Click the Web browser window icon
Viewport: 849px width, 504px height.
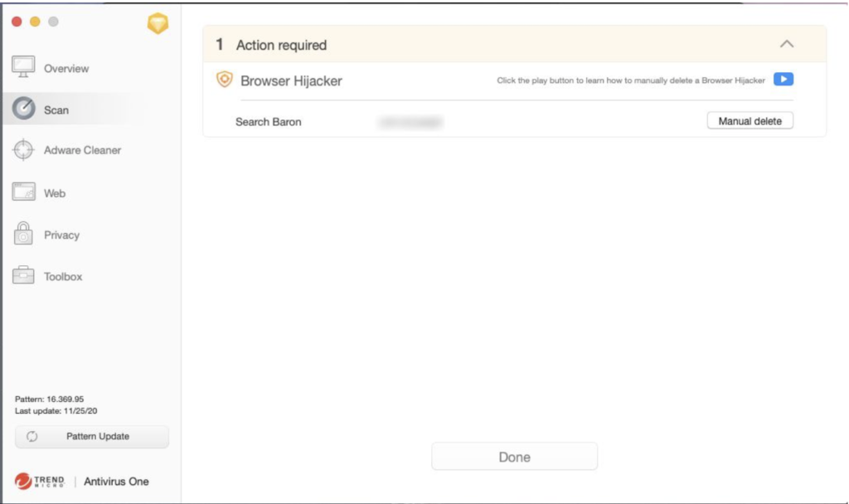(x=23, y=192)
